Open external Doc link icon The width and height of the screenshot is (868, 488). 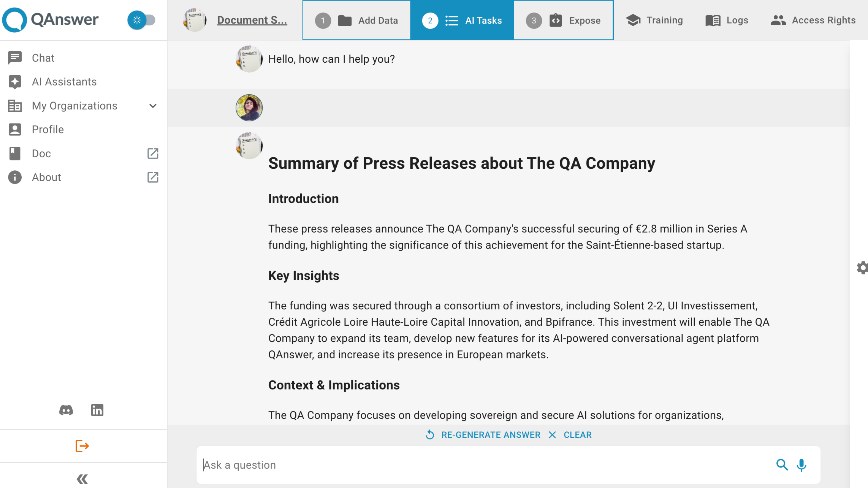click(153, 154)
